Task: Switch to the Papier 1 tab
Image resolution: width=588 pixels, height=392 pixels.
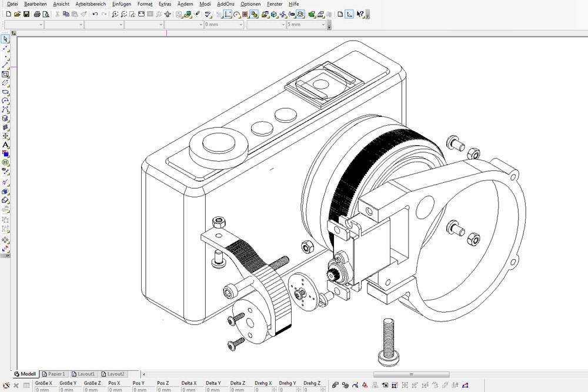Action: 54,374
